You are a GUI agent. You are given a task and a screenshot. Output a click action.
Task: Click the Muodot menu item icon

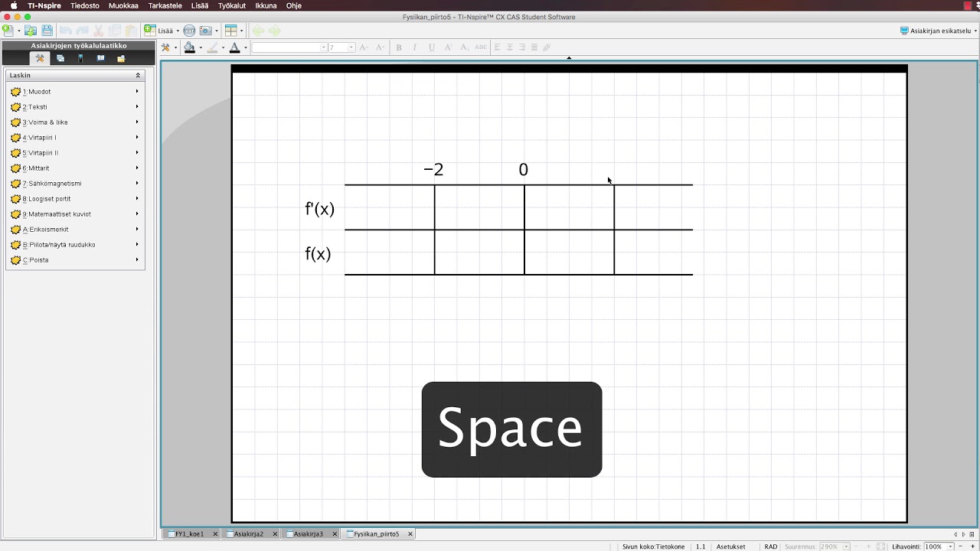coord(15,92)
